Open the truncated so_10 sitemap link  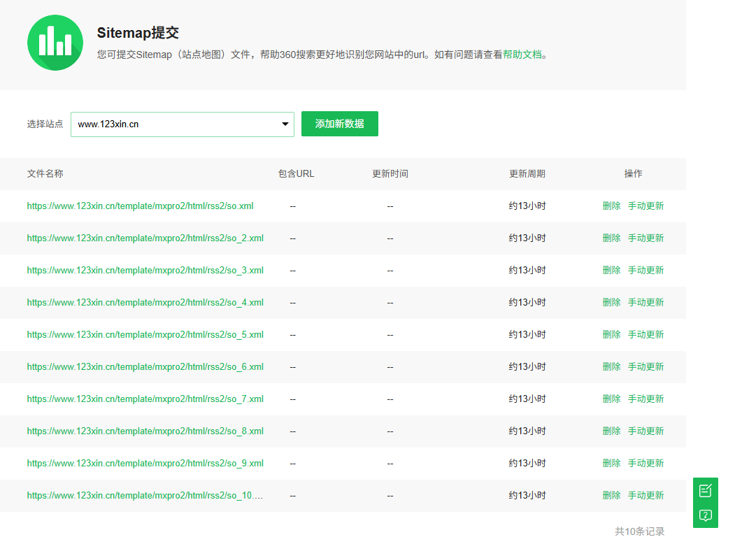click(145, 495)
